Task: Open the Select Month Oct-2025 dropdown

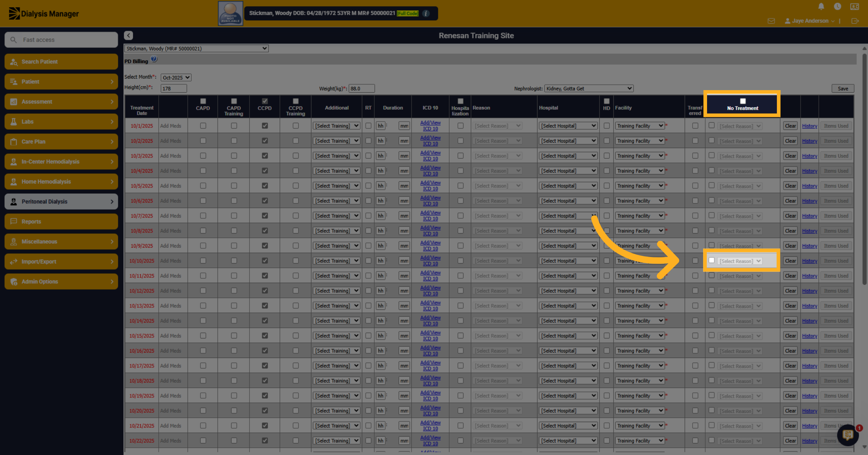Action: (x=176, y=77)
